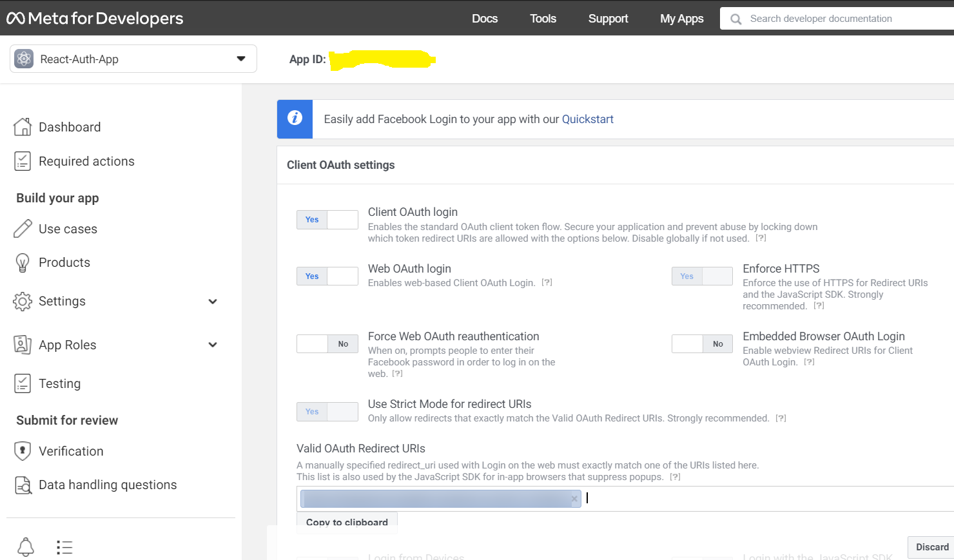Click the Settings gear icon
Viewport: 954px width, 560px height.
[x=23, y=301]
